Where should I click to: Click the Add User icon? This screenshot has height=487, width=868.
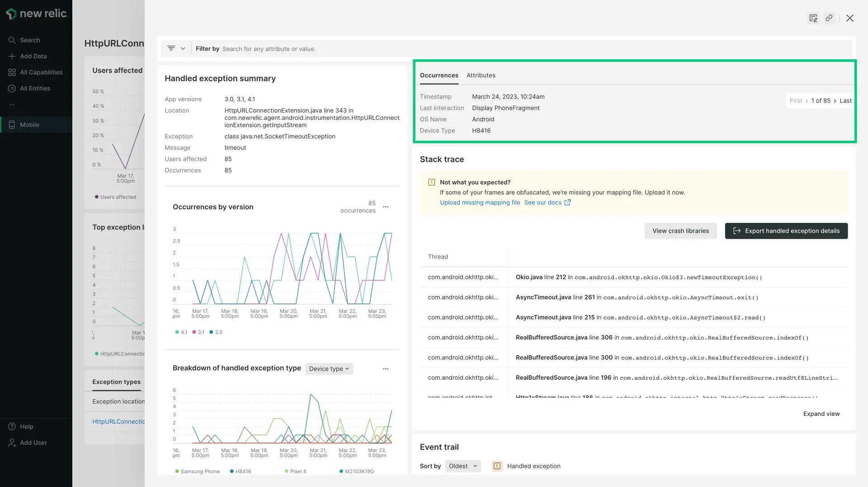click(12, 443)
